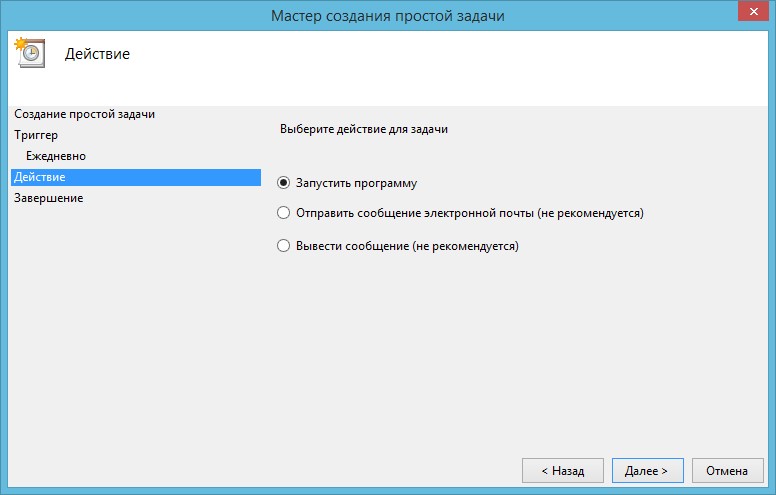Go to the Триггер step in sidebar

36,134
